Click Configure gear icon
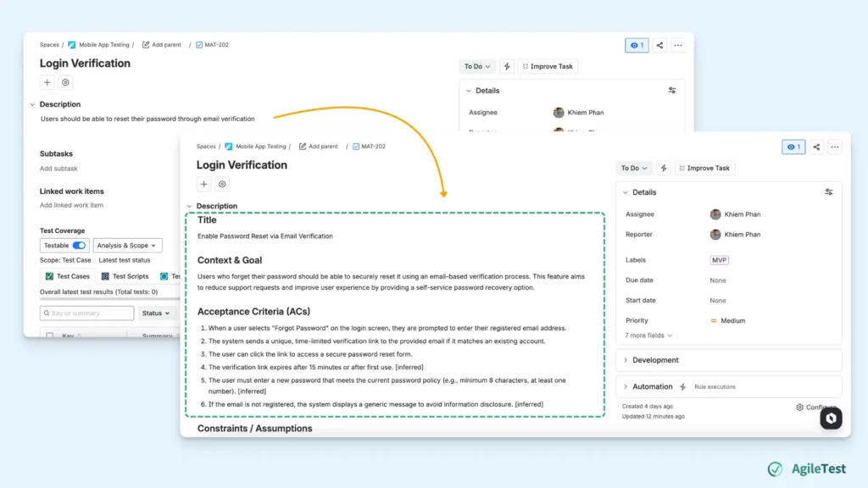Viewport: 868px width, 488px height. click(799, 408)
